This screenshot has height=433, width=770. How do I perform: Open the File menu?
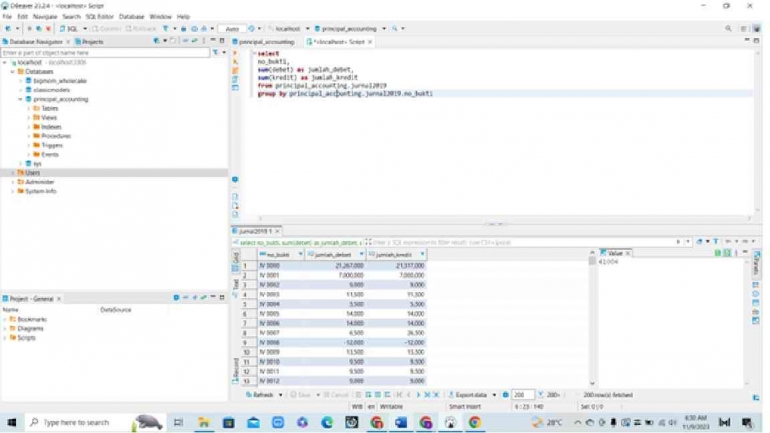point(7,17)
